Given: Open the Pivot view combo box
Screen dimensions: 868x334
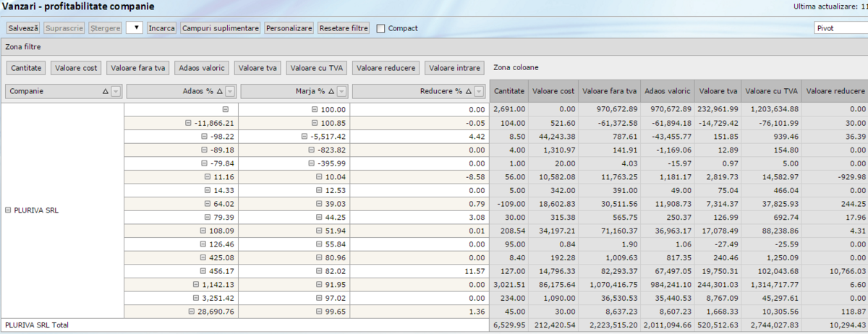Looking at the screenshot, I should 839,28.
